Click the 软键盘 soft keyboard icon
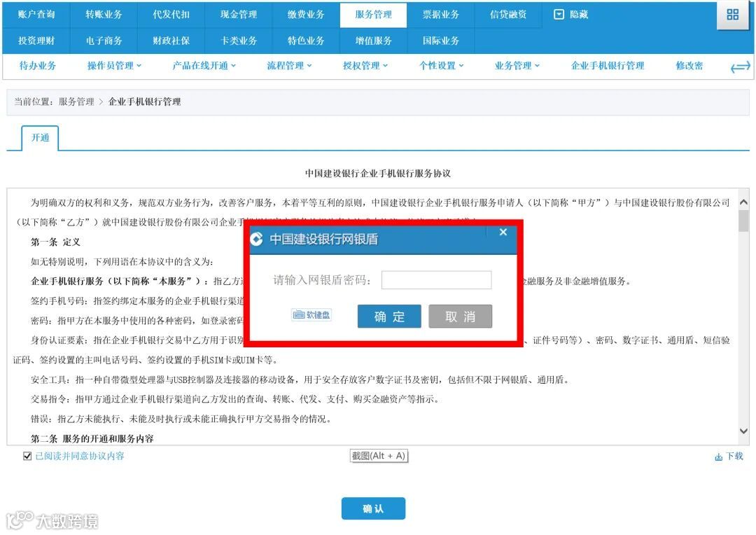Viewport: 756px width, 535px height. coord(311,315)
